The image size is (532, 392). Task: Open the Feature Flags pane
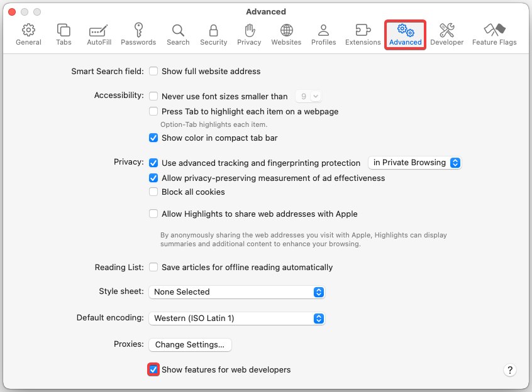494,35
